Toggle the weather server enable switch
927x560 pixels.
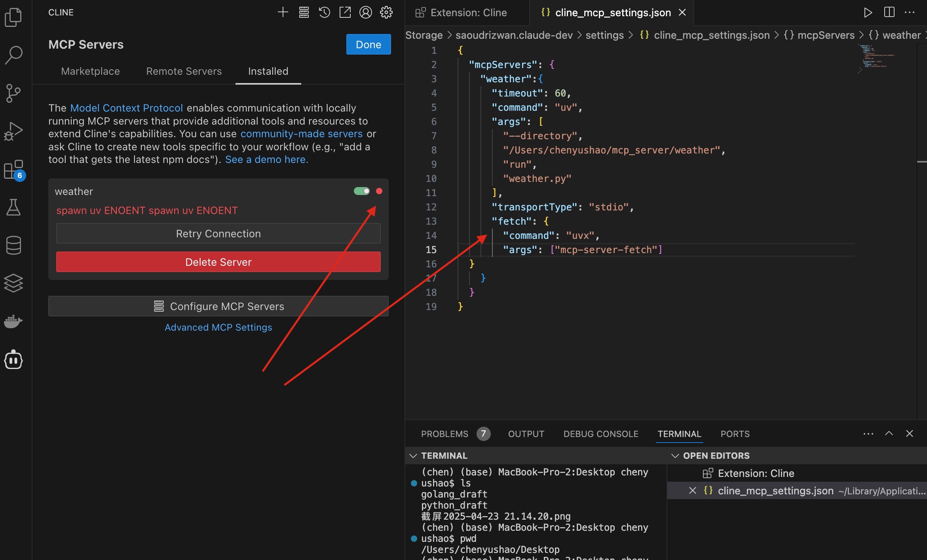pyautogui.click(x=361, y=191)
